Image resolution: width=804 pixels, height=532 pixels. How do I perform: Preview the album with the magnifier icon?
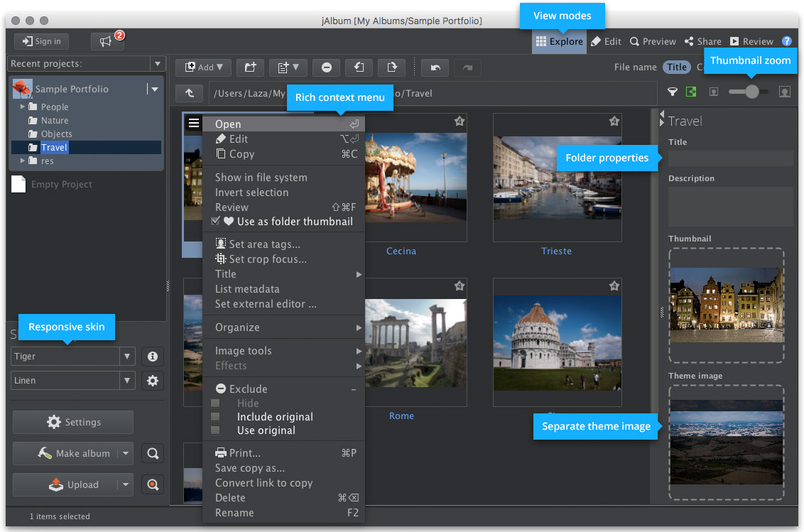click(152, 453)
